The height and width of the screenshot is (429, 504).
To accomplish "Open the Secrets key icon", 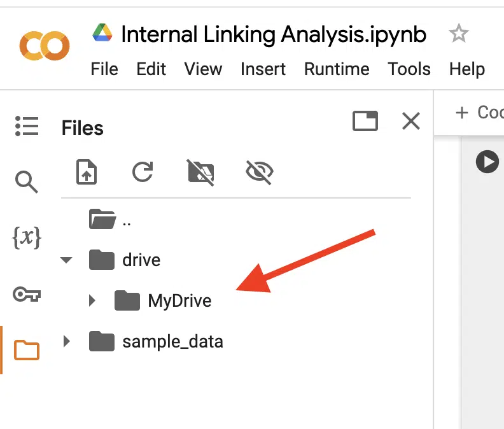I will pyautogui.click(x=27, y=294).
